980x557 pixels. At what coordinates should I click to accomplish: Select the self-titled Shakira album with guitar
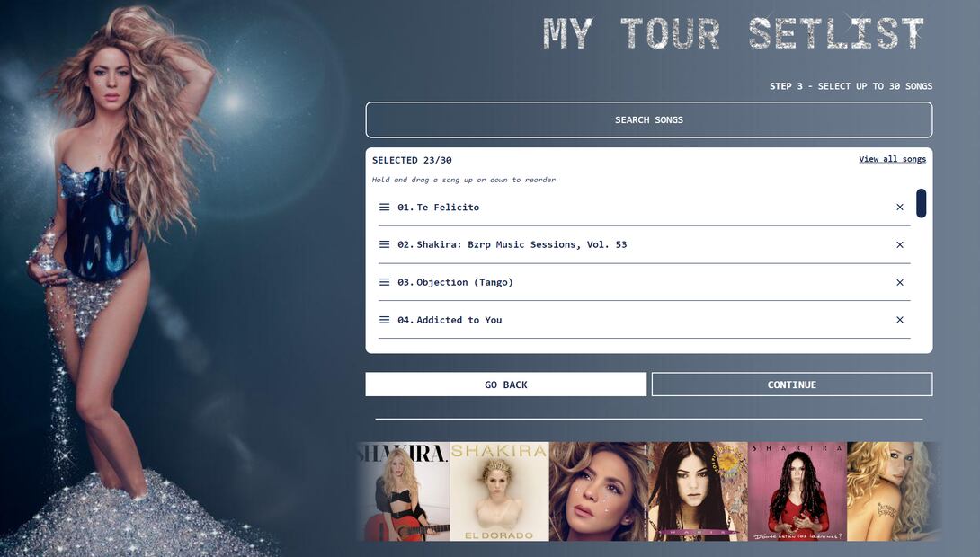403,491
